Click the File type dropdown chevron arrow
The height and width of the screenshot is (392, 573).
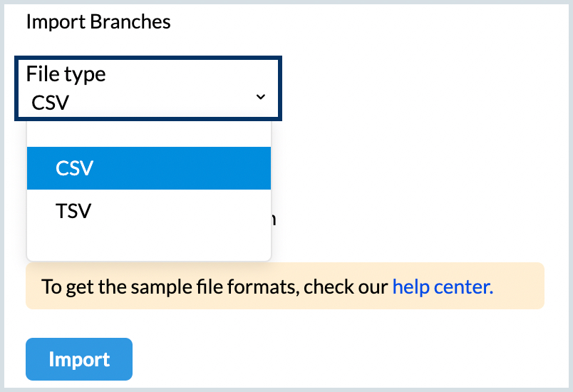pyautogui.click(x=261, y=97)
